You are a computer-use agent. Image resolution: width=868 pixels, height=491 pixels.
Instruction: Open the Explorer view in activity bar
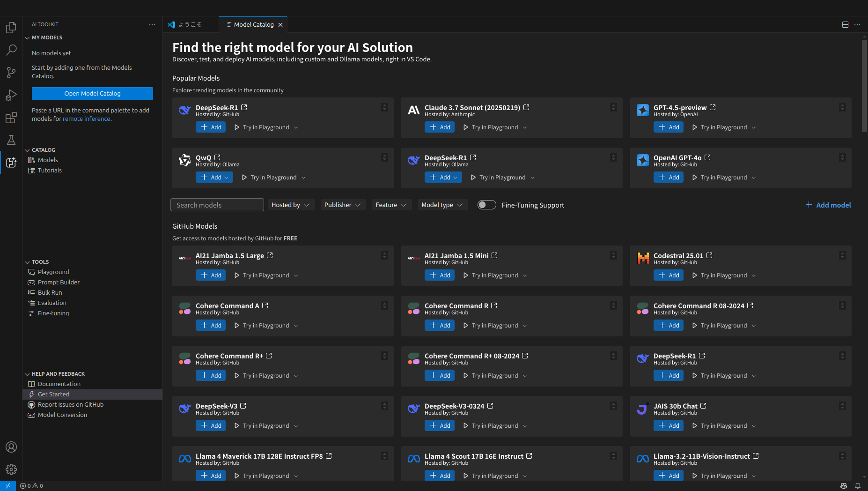[x=11, y=28]
